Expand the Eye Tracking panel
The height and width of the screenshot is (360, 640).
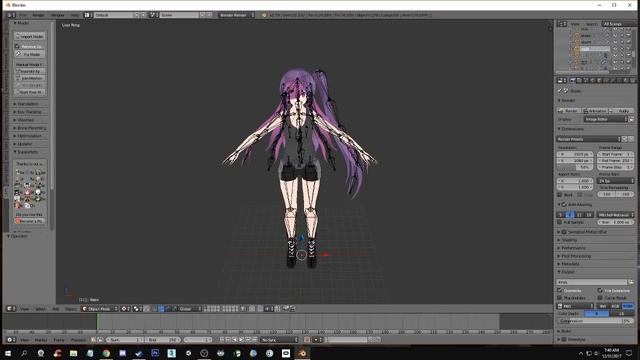(28, 112)
